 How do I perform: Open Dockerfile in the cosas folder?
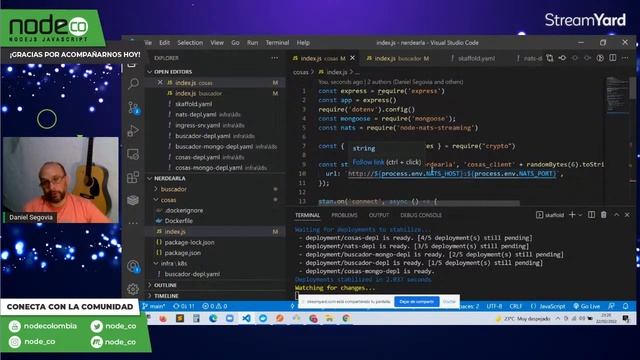coord(178,221)
